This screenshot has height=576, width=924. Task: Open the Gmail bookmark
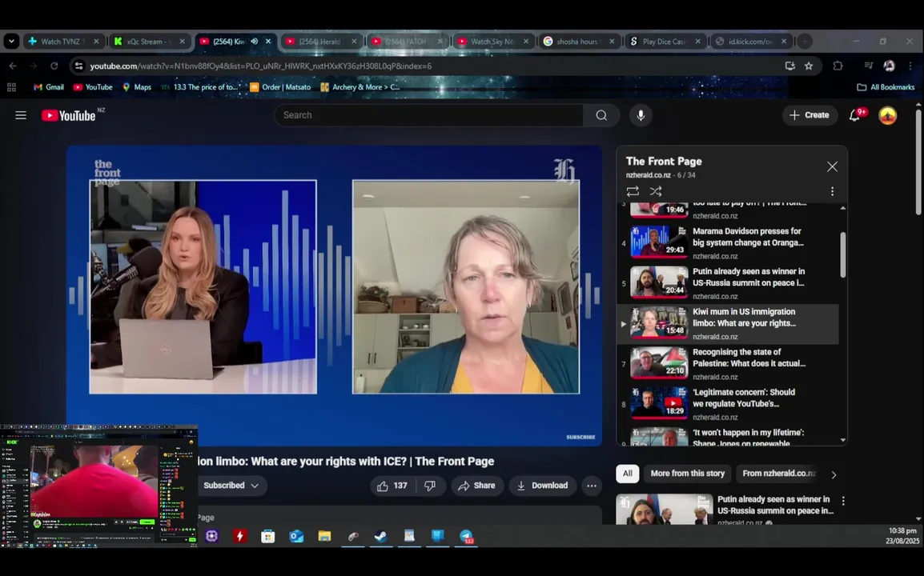pyautogui.click(x=48, y=87)
